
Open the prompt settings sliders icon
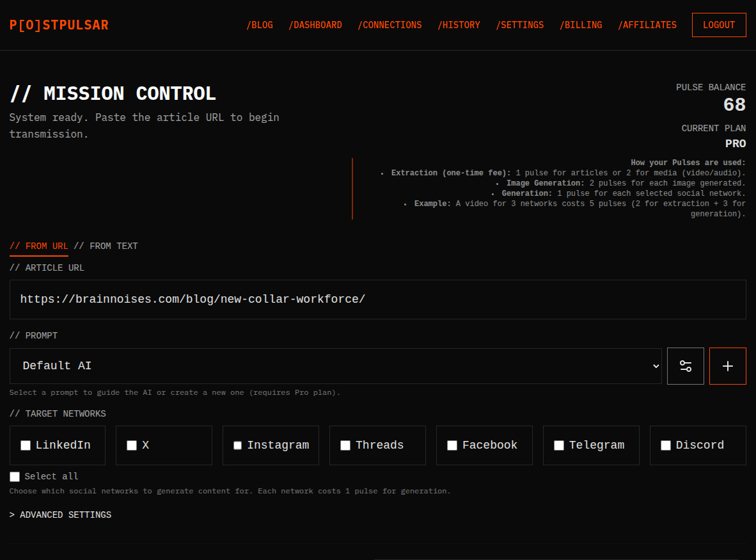[685, 365]
